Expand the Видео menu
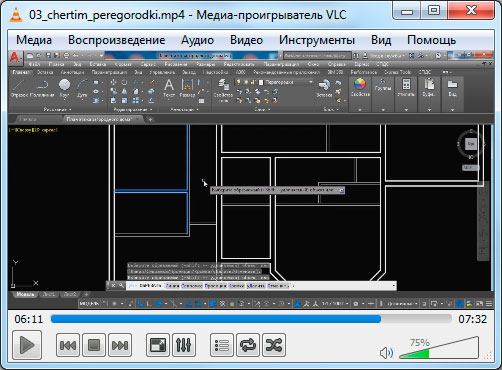 (246, 40)
